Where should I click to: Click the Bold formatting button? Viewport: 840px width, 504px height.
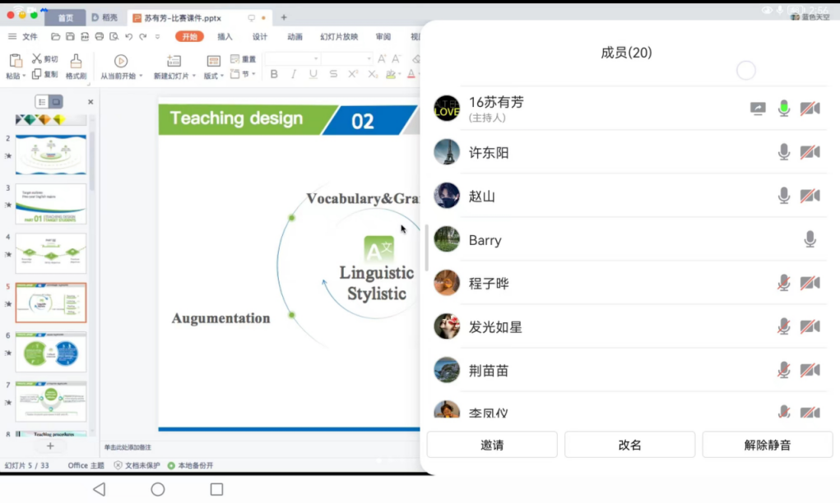[274, 74]
